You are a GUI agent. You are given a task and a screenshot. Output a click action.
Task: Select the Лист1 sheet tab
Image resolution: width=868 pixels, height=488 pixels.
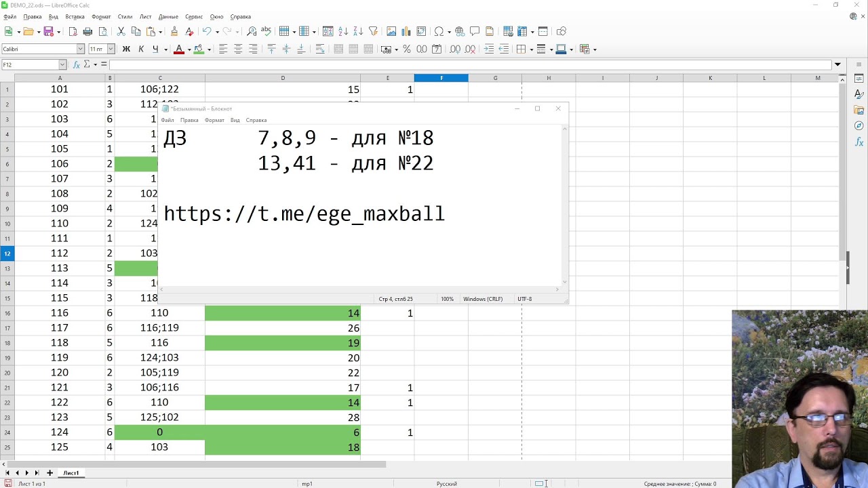click(71, 473)
